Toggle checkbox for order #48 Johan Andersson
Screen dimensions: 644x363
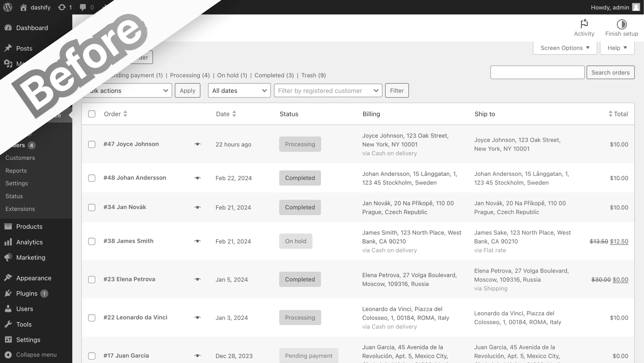91,178
